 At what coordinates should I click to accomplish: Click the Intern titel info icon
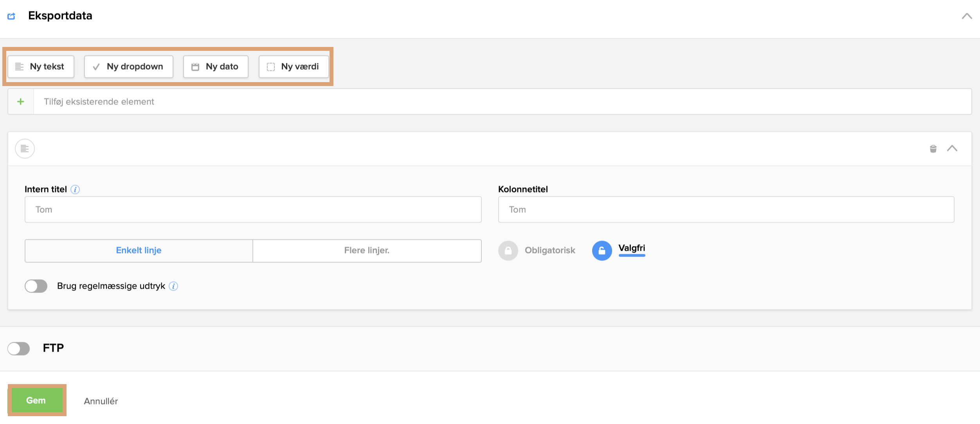(x=75, y=190)
